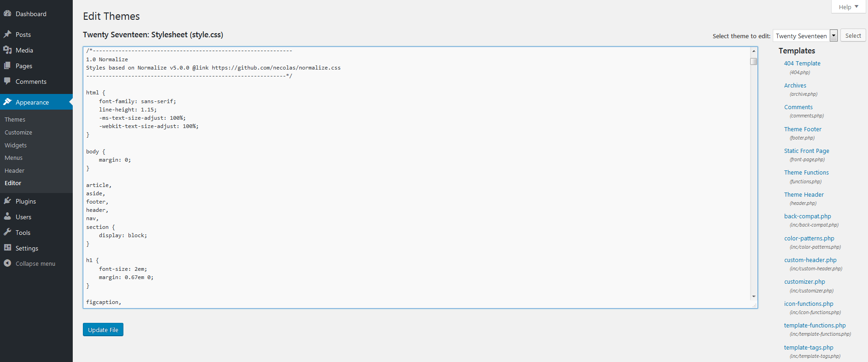Open the Users menu item
868x362 pixels.
click(36, 217)
